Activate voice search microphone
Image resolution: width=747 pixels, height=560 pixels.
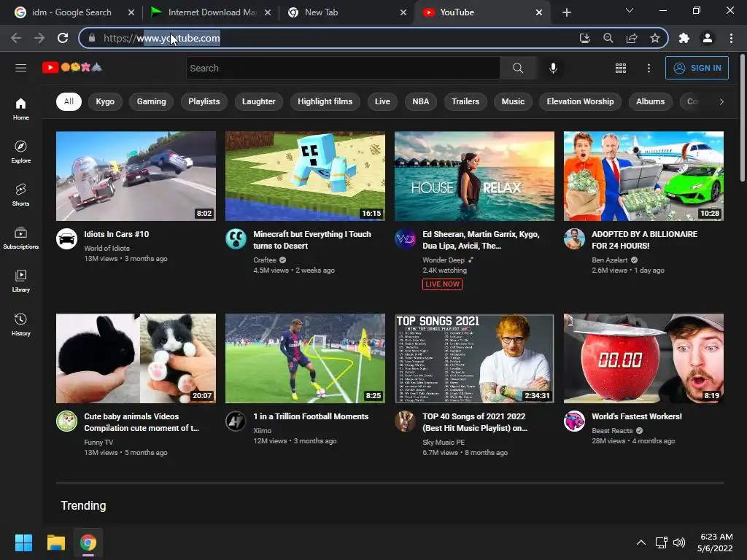point(553,68)
